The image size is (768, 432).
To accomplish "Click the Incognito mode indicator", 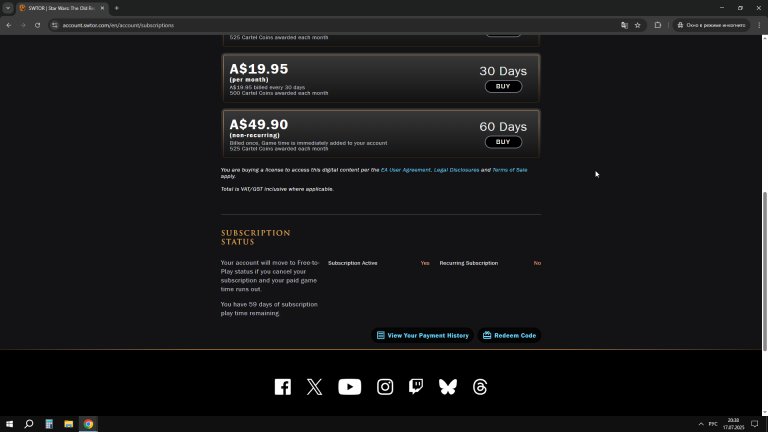I will (711, 25).
